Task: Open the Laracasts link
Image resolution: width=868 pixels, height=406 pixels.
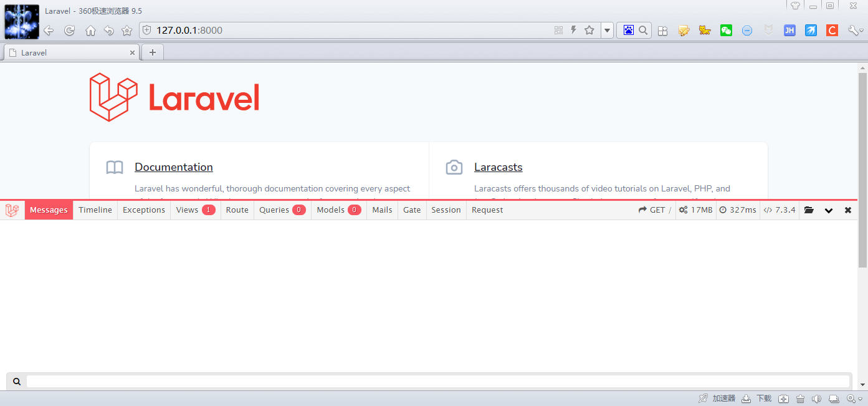Action: point(498,167)
